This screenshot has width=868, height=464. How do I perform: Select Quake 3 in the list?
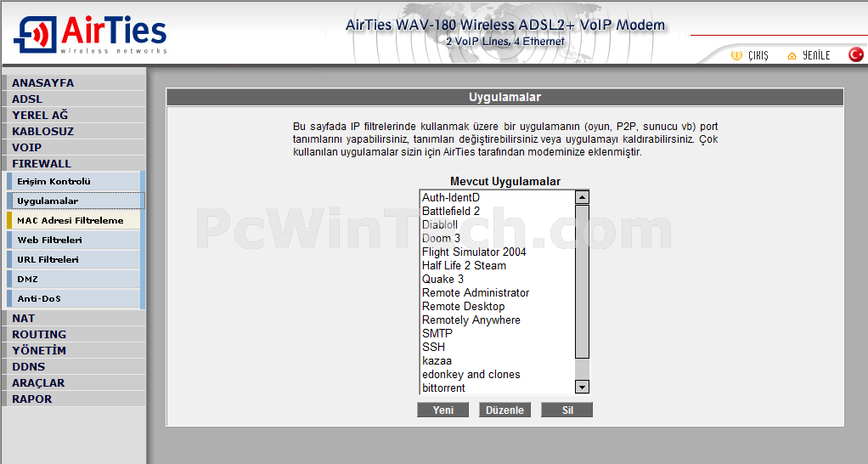497,279
